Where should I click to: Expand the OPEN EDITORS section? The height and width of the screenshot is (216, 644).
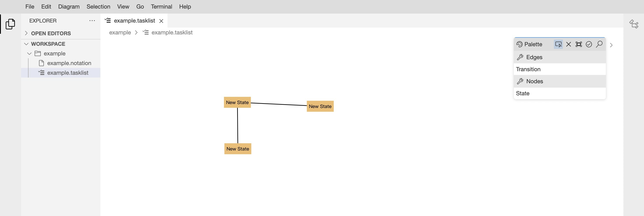[26, 33]
